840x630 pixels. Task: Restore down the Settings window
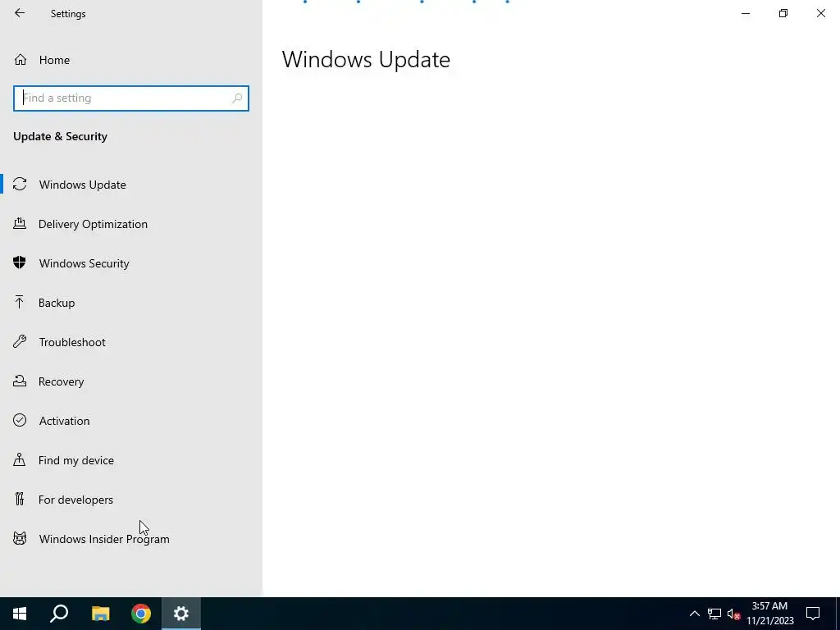click(783, 13)
